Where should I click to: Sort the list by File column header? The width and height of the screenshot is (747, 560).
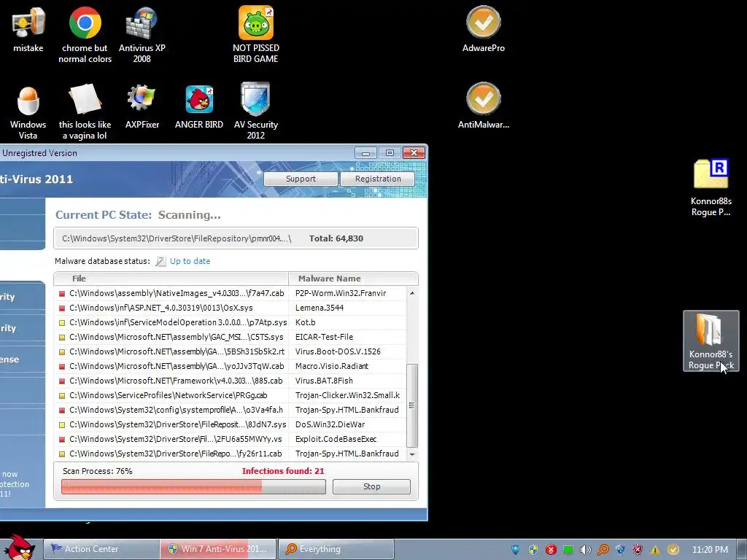click(x=171, y=279)
